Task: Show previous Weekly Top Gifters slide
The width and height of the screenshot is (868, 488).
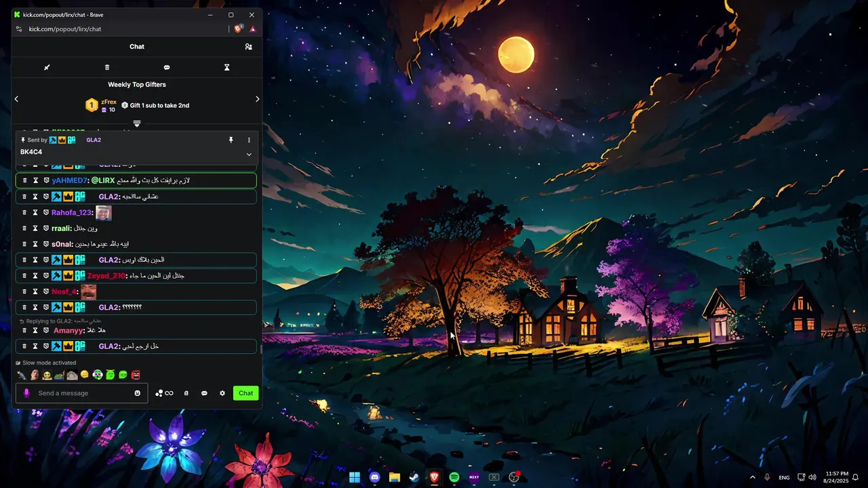Action: click(16, 99)
